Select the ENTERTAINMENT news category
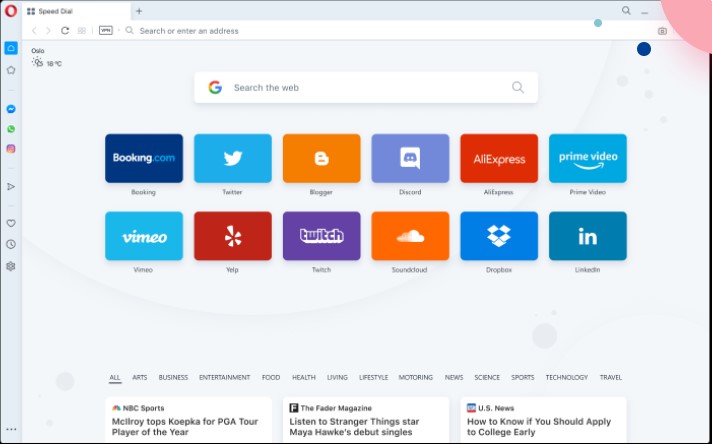The height and width of the screenshot is (444, 712). click(x=224, y=378)
